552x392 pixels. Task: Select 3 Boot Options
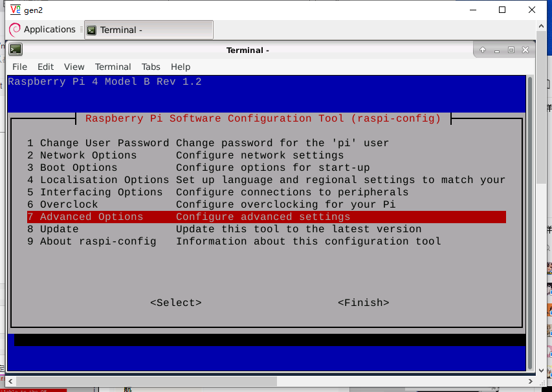267,168
